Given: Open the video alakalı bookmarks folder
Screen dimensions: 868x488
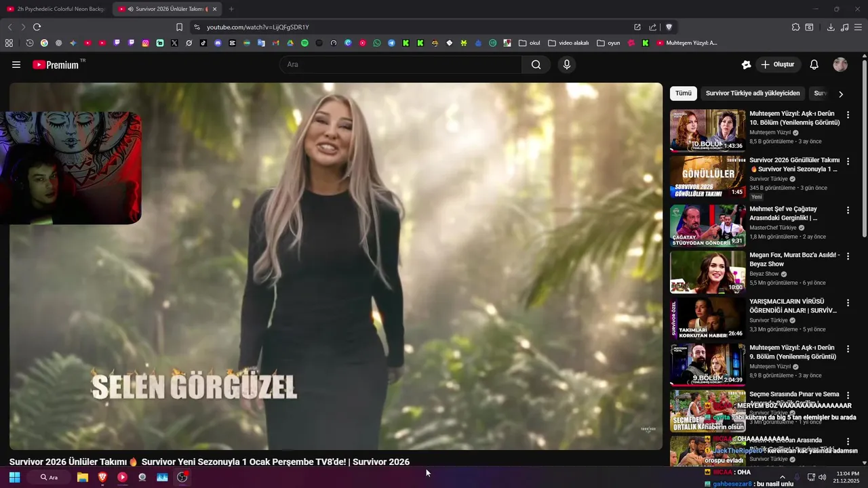Looking at the screenshot, I should (x=568, y=43).
